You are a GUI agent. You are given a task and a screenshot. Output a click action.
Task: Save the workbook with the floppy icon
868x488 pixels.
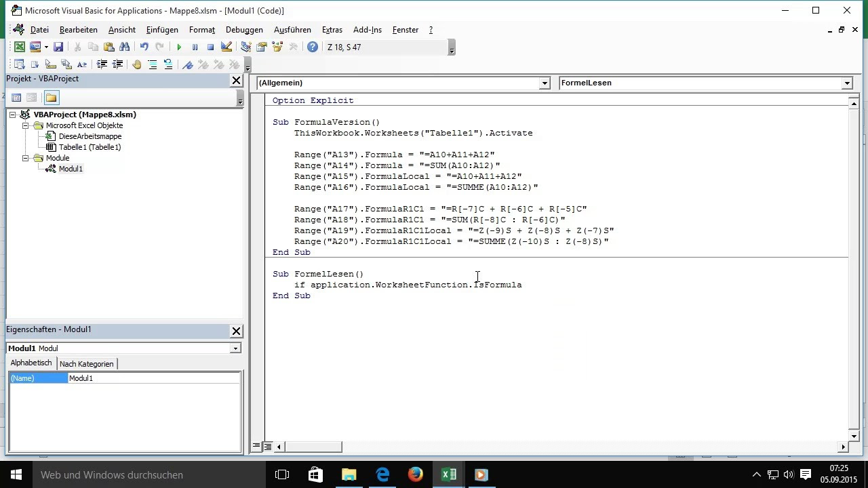tap(58, 47)
